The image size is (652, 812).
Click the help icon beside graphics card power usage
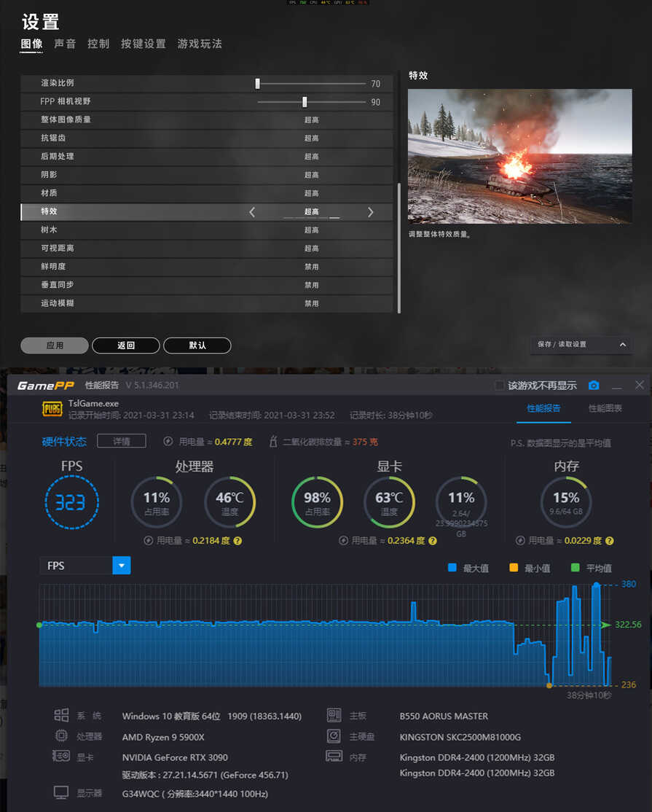tap(433, 541)
